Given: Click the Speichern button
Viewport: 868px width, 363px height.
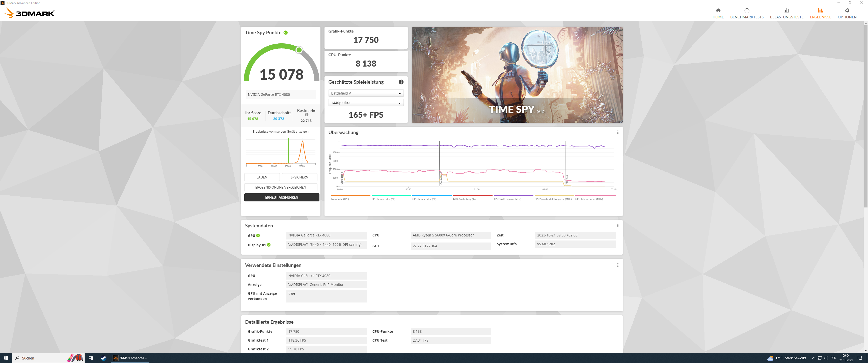Looking at the screenshot, I should coord(299,177).
